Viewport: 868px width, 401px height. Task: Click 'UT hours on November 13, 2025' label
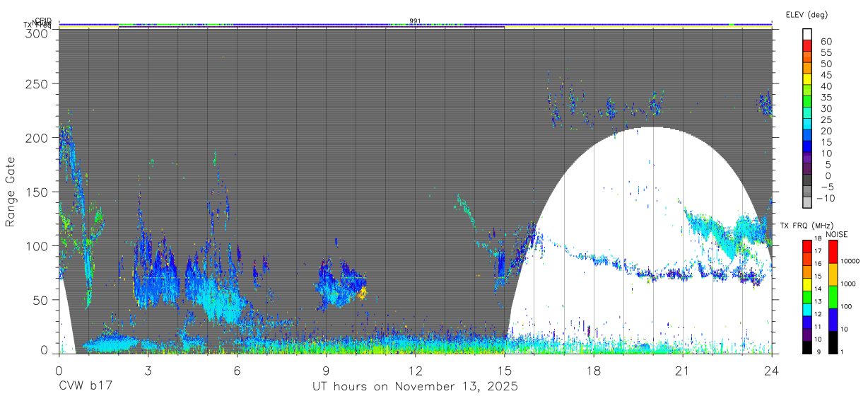click(x=415, y=387)
